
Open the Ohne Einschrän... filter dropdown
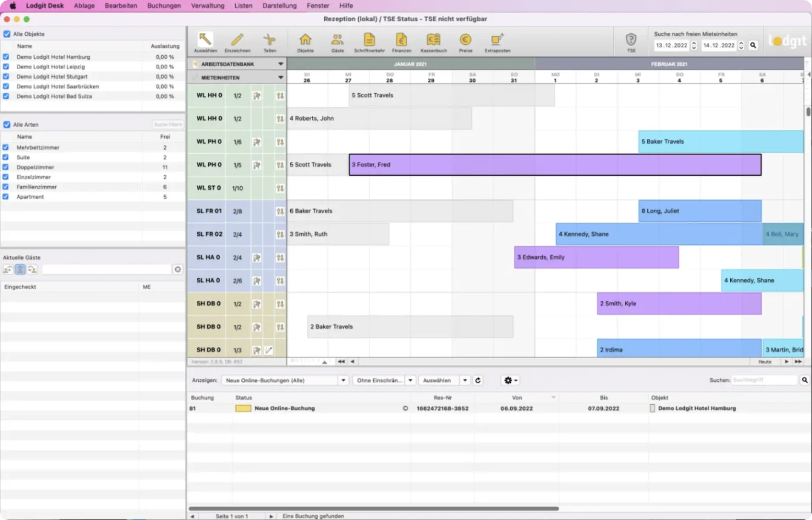[384, 381]
